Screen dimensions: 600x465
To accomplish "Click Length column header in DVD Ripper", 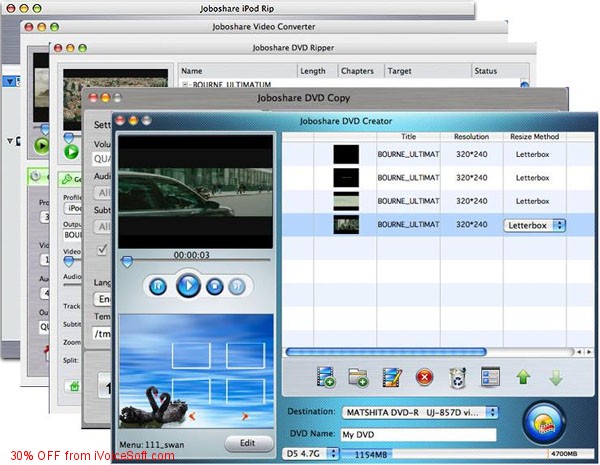I will pyautogui.click(x=317, y=71).
